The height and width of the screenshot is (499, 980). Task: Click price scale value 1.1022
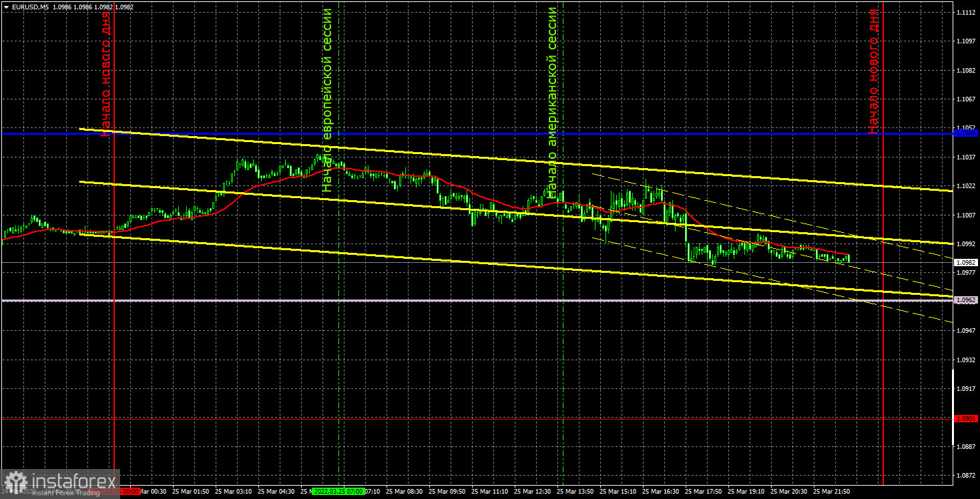(966, 186)
